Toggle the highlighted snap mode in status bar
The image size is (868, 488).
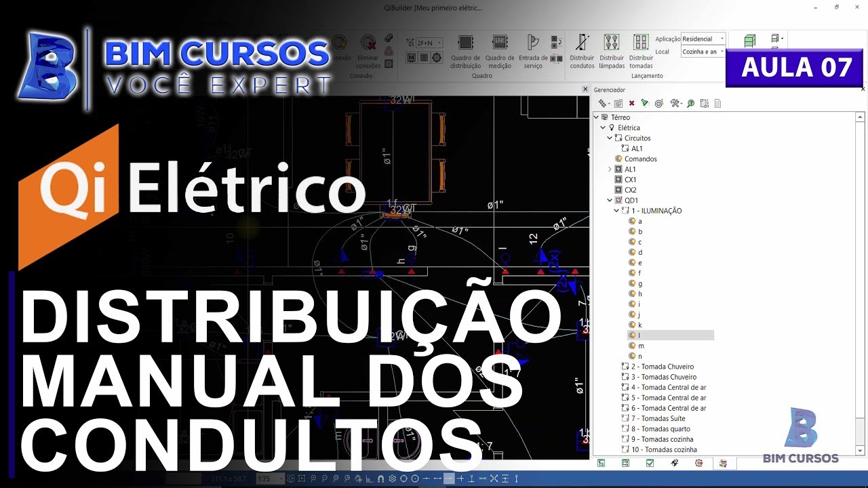[x=448, y=479]
